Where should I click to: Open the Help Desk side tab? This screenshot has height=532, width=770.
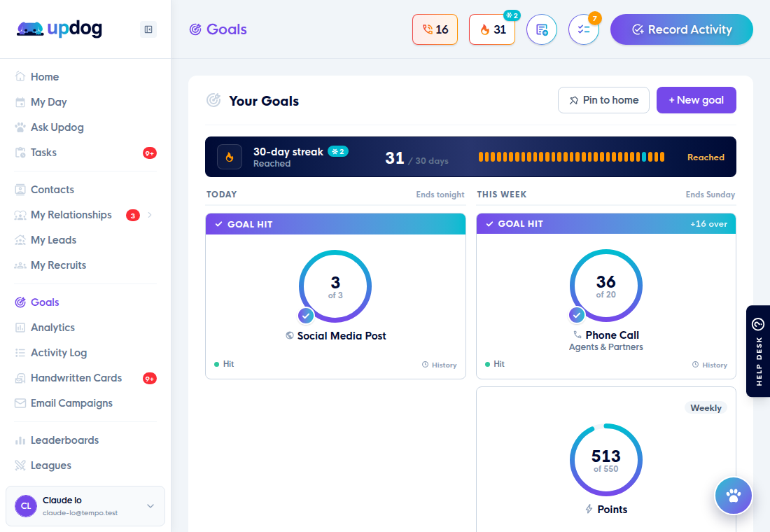coord(757,351)
